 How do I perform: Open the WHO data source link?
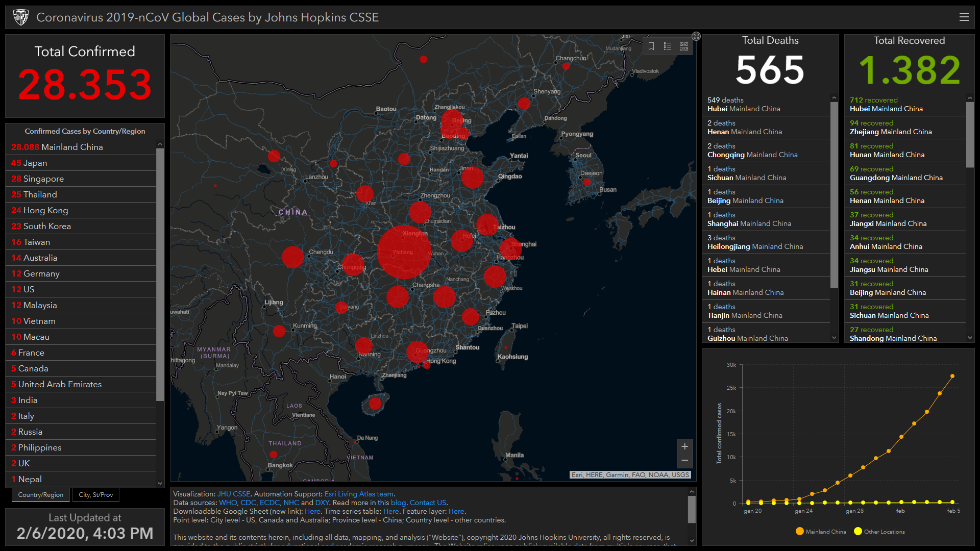coord(228,503)
